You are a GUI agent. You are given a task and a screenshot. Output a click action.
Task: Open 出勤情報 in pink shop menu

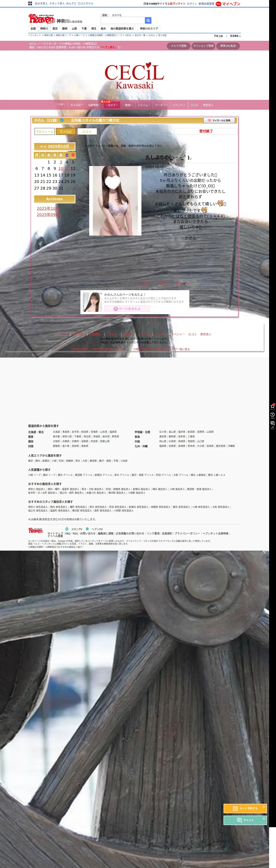point(94,105)
